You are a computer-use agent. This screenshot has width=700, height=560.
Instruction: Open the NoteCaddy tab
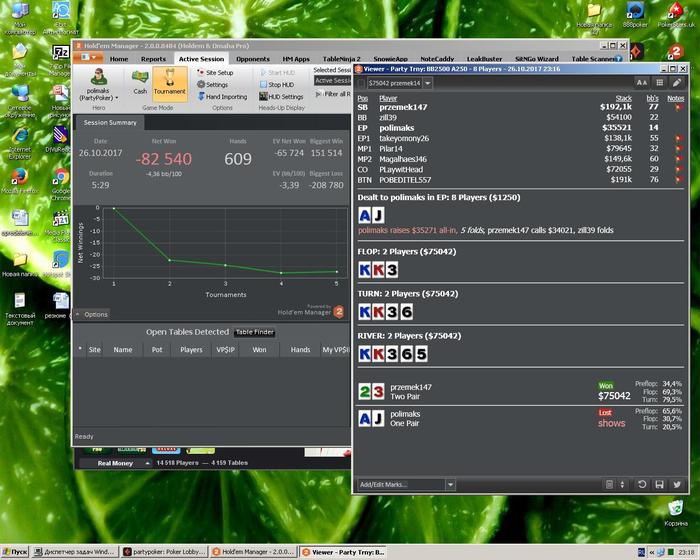click(x=437, y=59)
